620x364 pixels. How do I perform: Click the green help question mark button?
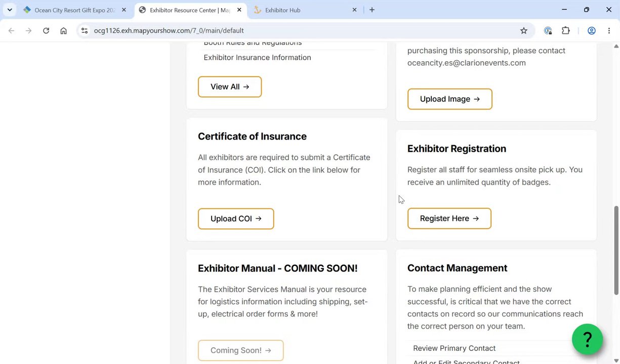tap(587, 339)
